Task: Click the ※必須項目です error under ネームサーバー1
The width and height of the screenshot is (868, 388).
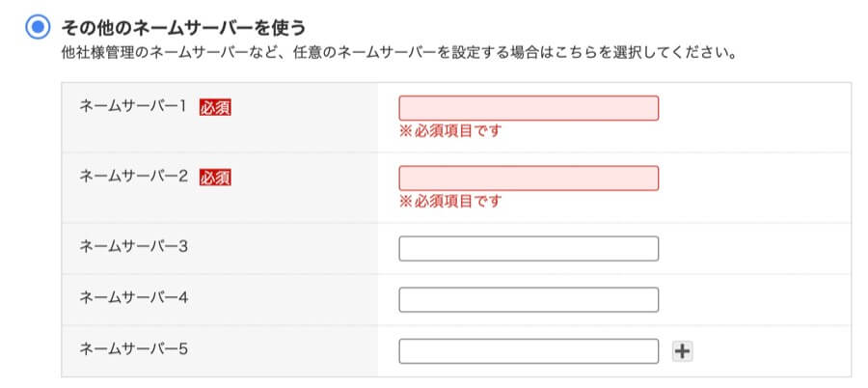Action: 450,131
